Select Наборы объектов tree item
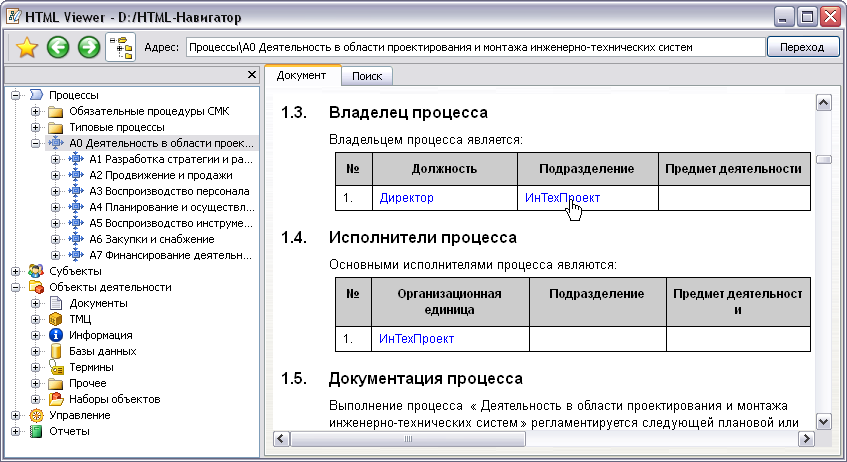847x462 pixels. tap(115, 399)
